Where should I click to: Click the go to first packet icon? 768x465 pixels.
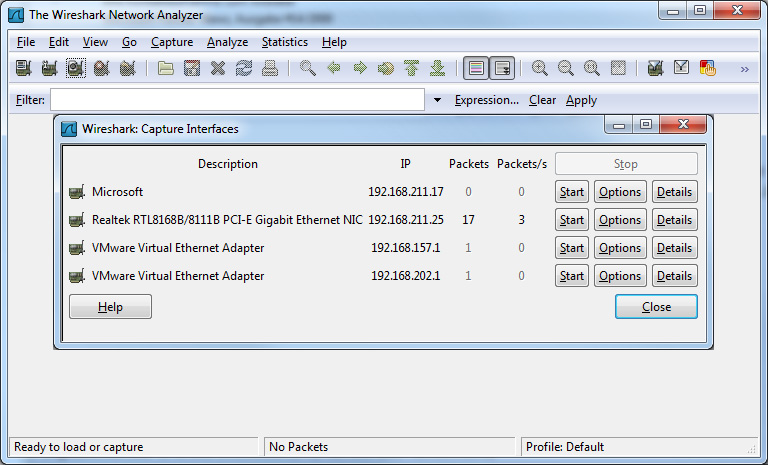(412, 68)
